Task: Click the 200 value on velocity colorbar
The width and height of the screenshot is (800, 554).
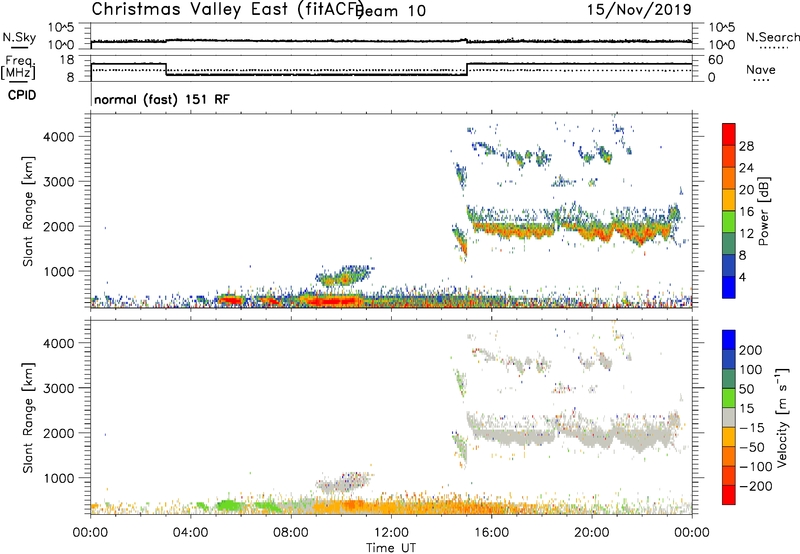Action: 751,350
